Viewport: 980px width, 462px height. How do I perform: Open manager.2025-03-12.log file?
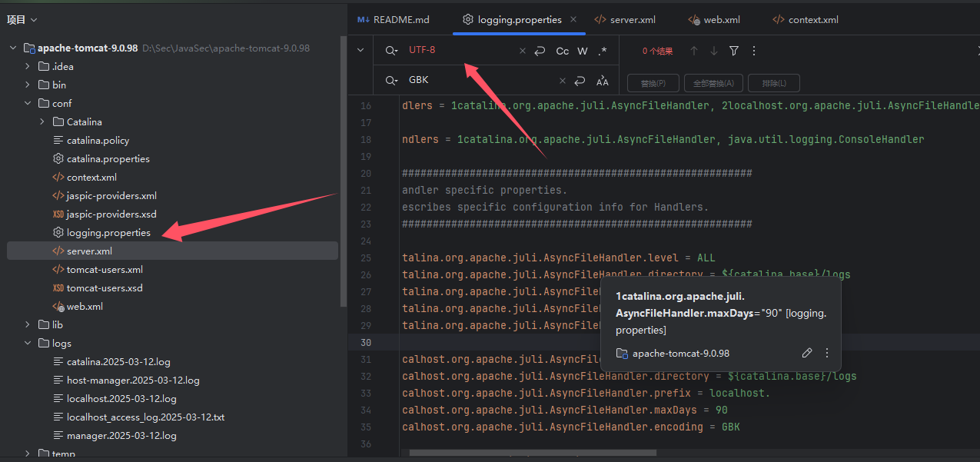pyautogui.click(x=121, y=435)
